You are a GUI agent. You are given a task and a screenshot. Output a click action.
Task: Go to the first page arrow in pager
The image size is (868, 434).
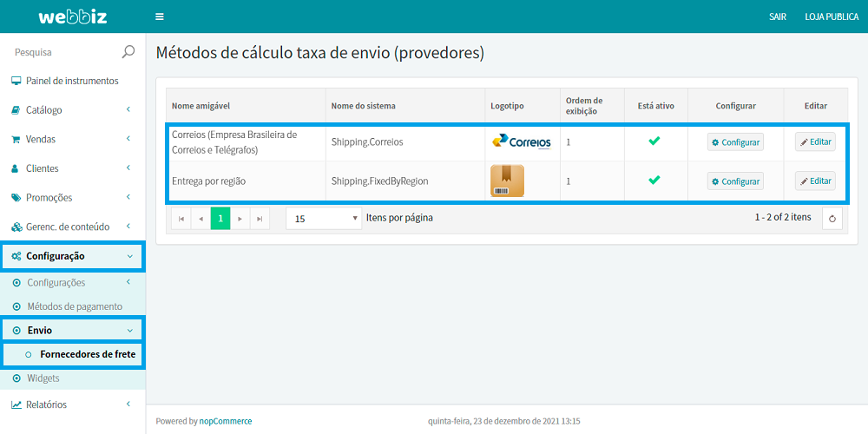click(x=181, y=219)
